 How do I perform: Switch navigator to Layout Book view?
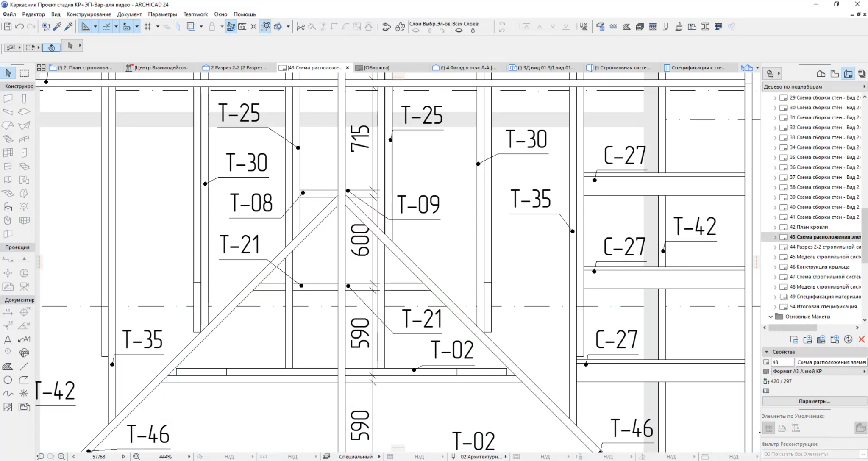pyautogui.click(x=848, y=74)
